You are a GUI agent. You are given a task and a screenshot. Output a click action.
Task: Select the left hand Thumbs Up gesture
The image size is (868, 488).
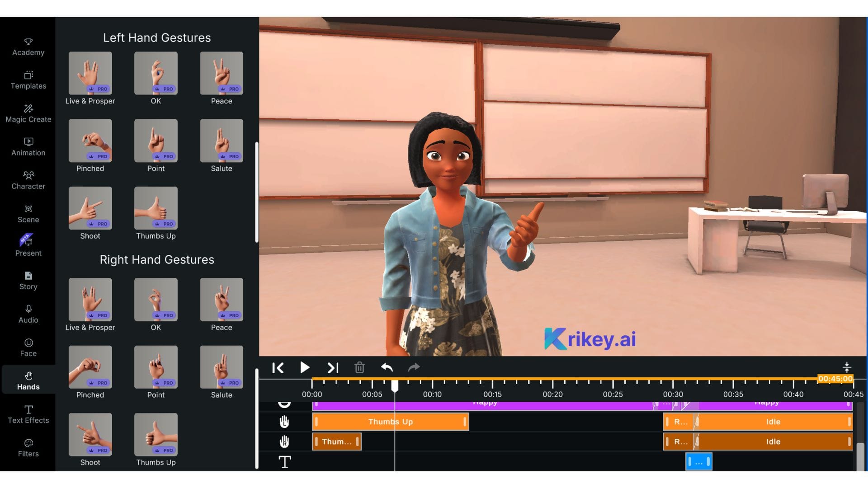[x=156, y=208]
